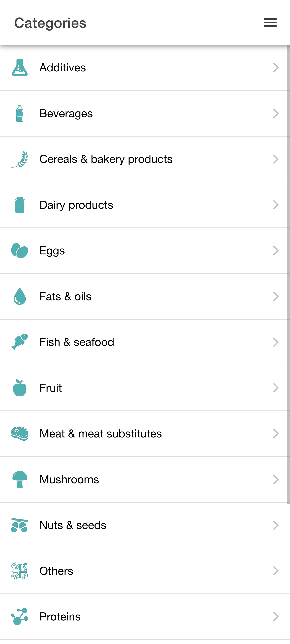Select the Fish & seafood label
The height and width of the screenshot is (644, 290).
(77, 342)
